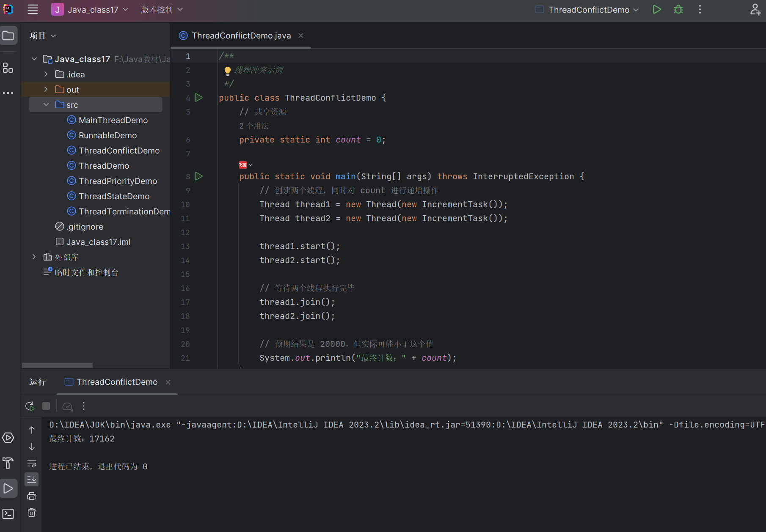Open RunnableDemo in the project tree
766x532 pixels.
click(x=107, y=135)
